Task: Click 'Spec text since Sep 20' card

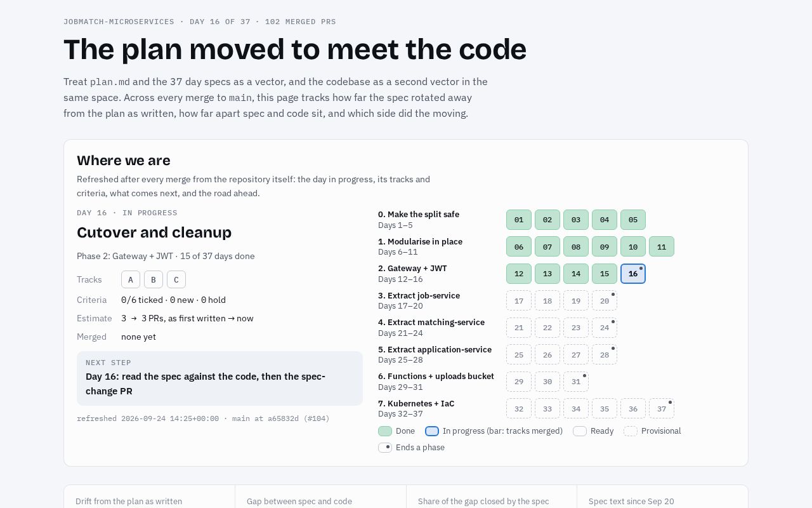Action: [662, 497]
